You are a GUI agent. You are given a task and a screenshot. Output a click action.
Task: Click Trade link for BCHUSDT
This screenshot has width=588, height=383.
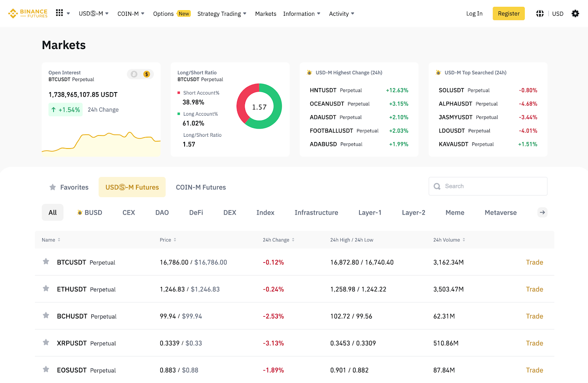pyautogui.click(x=534, y=316)
